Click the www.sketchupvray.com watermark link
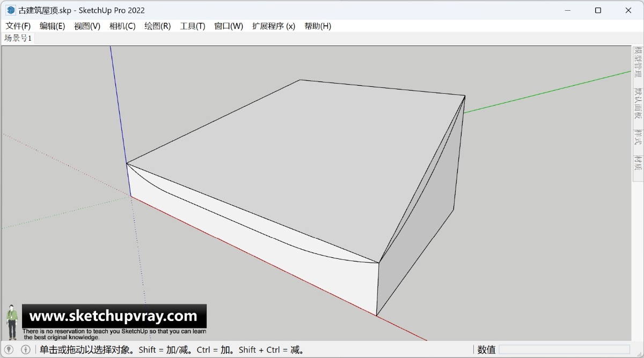644x358 pixels. (113, 316)
